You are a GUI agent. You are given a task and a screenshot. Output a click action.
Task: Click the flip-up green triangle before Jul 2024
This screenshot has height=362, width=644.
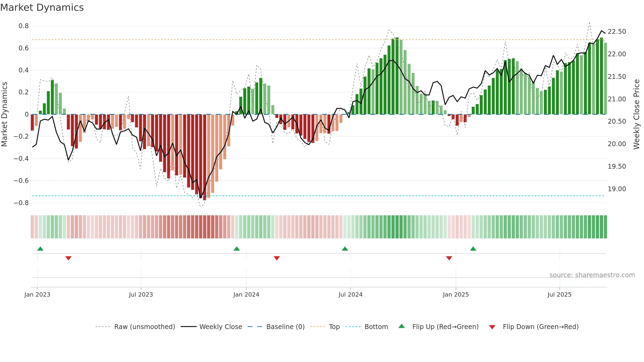pyautogui.click(x=345, y=249)
